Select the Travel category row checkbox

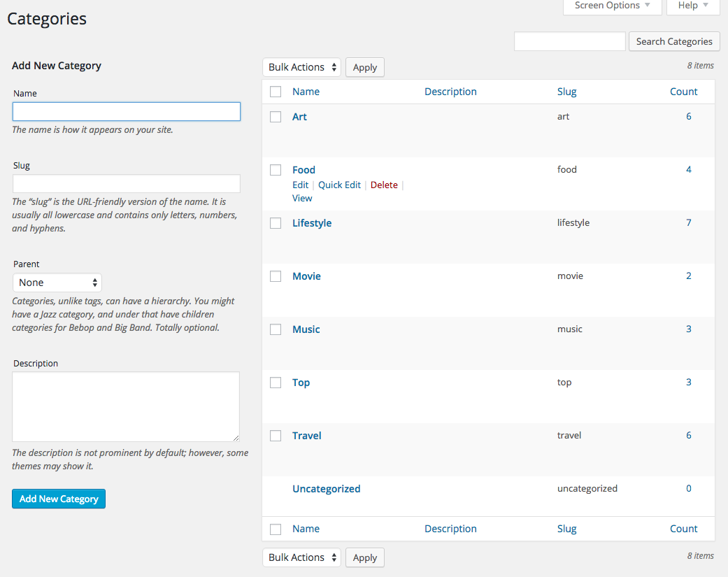pyautogui.click(x=276, y=435)
